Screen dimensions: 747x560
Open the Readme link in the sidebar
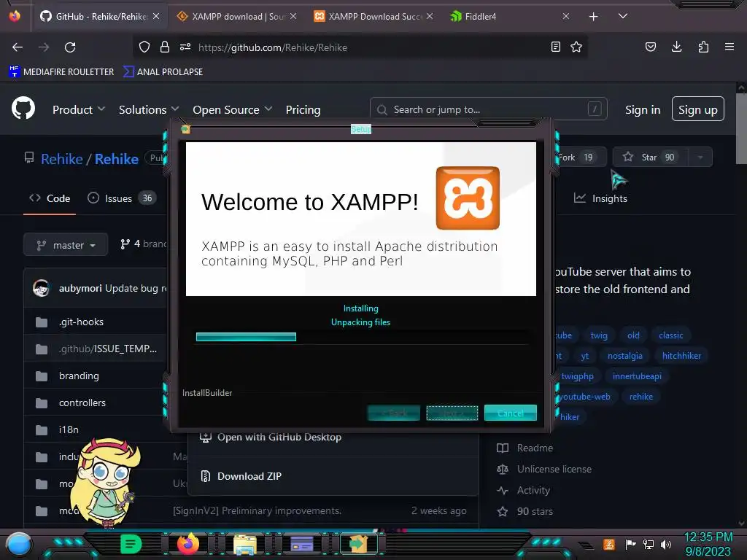pos(535,448)
